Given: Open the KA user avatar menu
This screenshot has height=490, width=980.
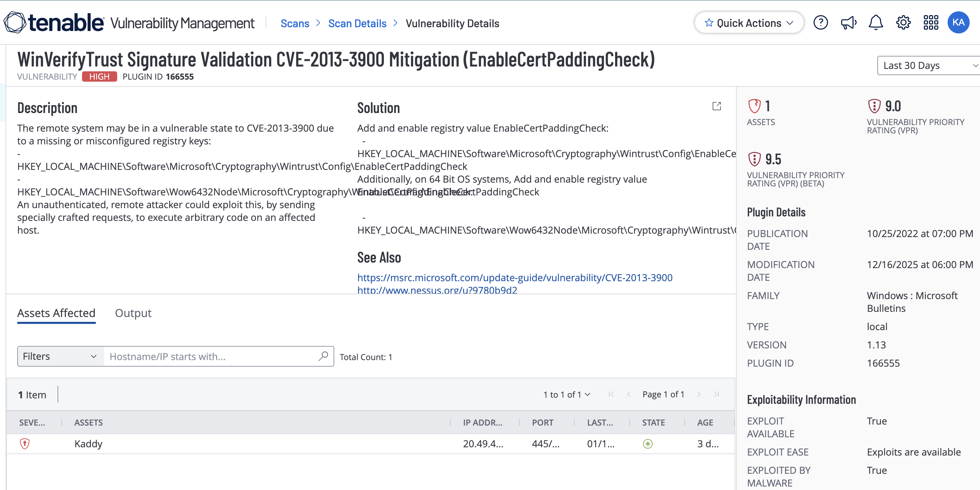Looking at the screenshot, I should click(x=958, y=23).
